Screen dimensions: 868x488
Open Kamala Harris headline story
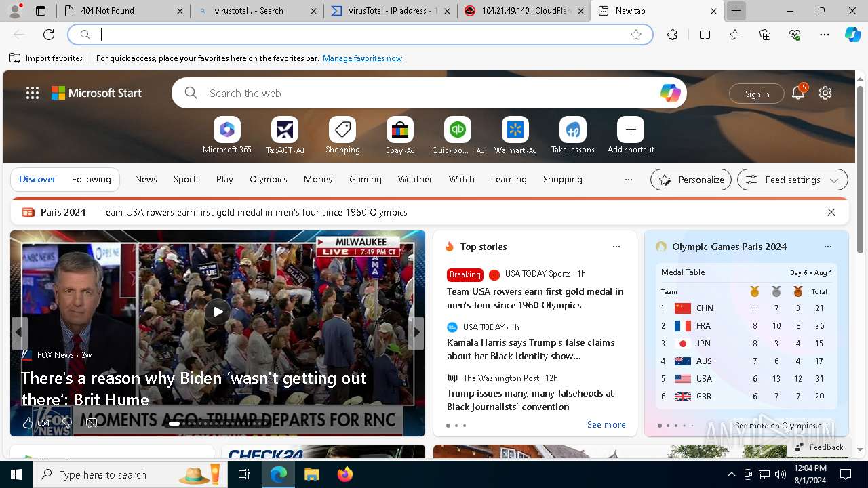click(x=530, y=349)
